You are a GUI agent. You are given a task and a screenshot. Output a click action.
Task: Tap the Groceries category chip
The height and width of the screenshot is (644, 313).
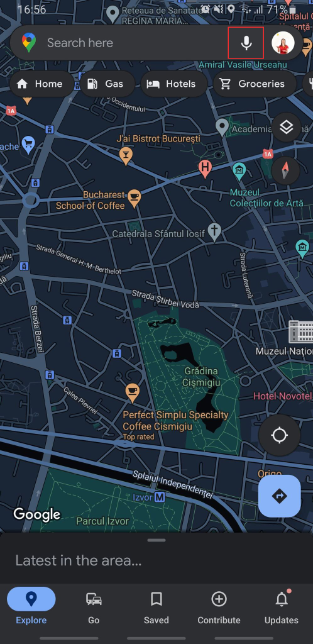255,84
